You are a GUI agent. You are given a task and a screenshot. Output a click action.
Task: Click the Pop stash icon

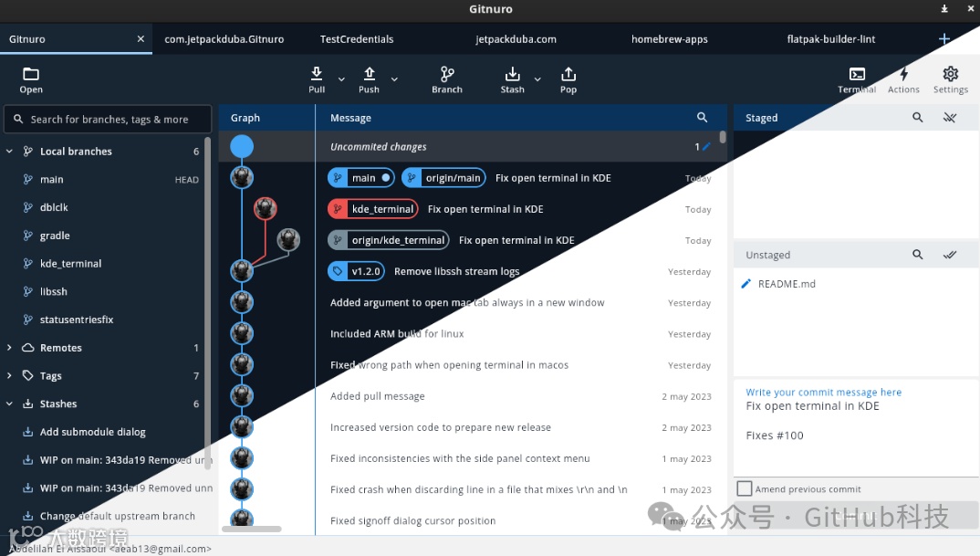[568, 80]
